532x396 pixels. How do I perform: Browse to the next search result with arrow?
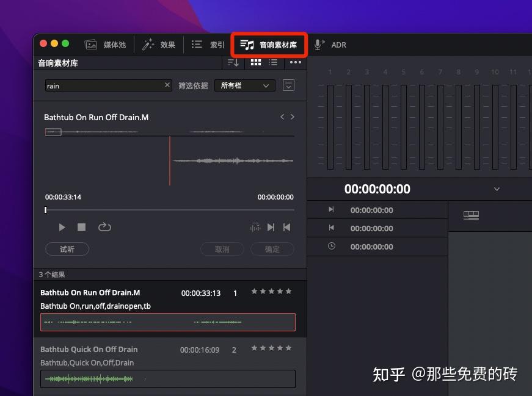tap(292, 117)
